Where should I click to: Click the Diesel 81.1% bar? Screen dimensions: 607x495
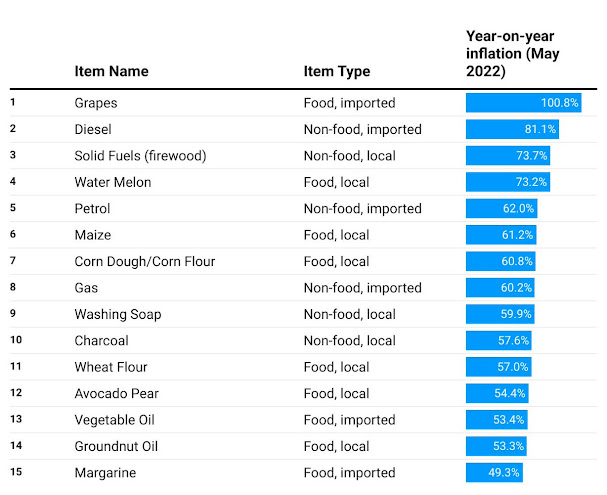512,129
